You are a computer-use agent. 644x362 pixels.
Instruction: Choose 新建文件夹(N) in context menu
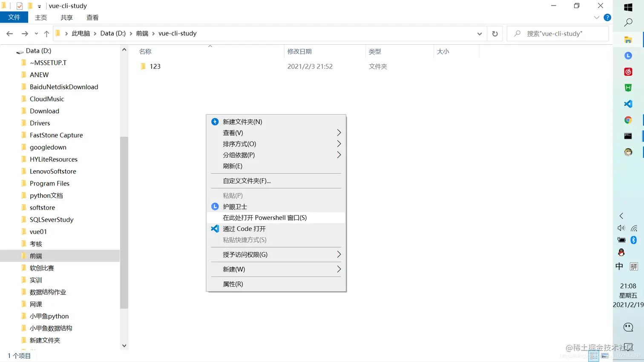[x=276, y=122]
